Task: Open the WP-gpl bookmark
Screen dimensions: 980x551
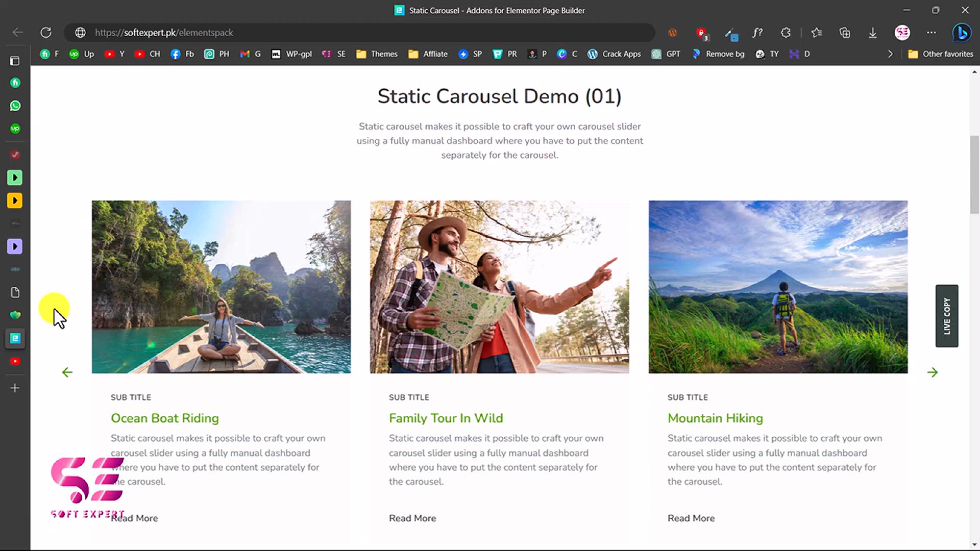Action: pos(291,54)
